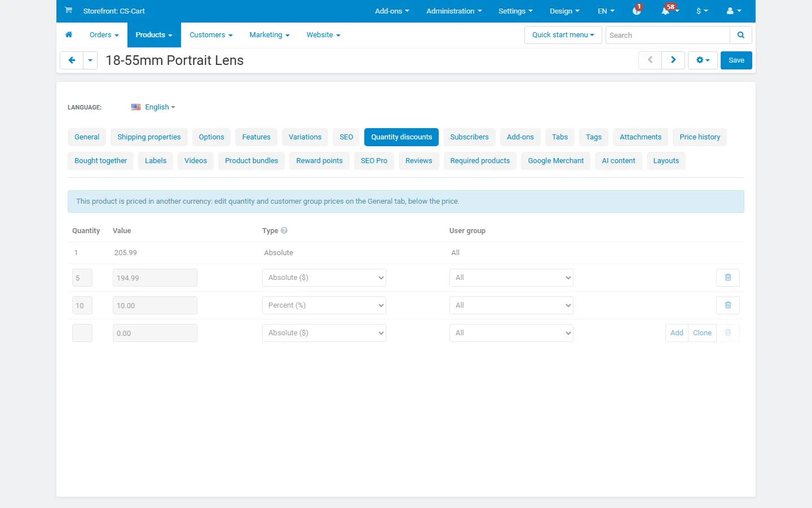Go back using the left arrow button
This screenshot has height=508, width=812.
pyautogui.click(x=72, y=60)
